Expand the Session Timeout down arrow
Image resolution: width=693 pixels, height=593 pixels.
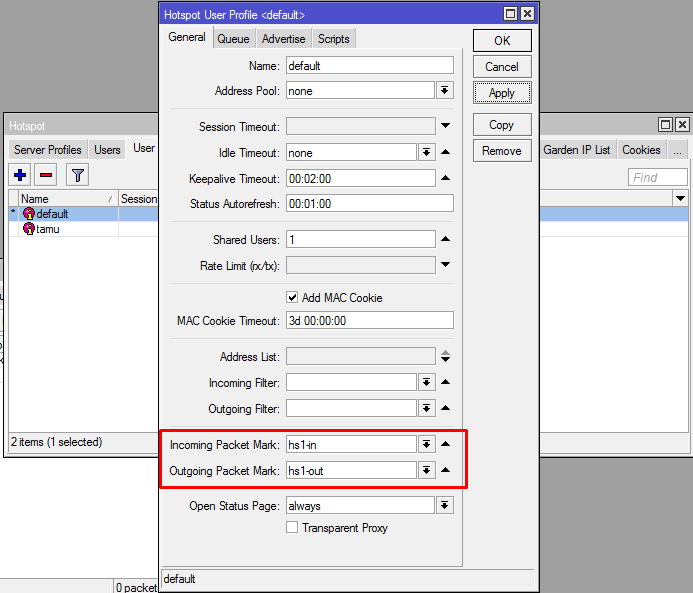click(446, 127)
